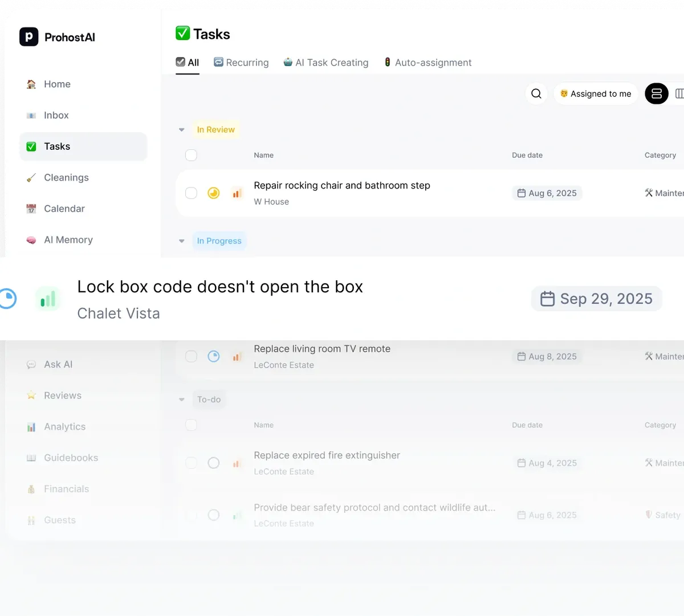Click priority bars for Lock box code task
Viewport: 684px width, 616px height.
(x=48, y=299)
